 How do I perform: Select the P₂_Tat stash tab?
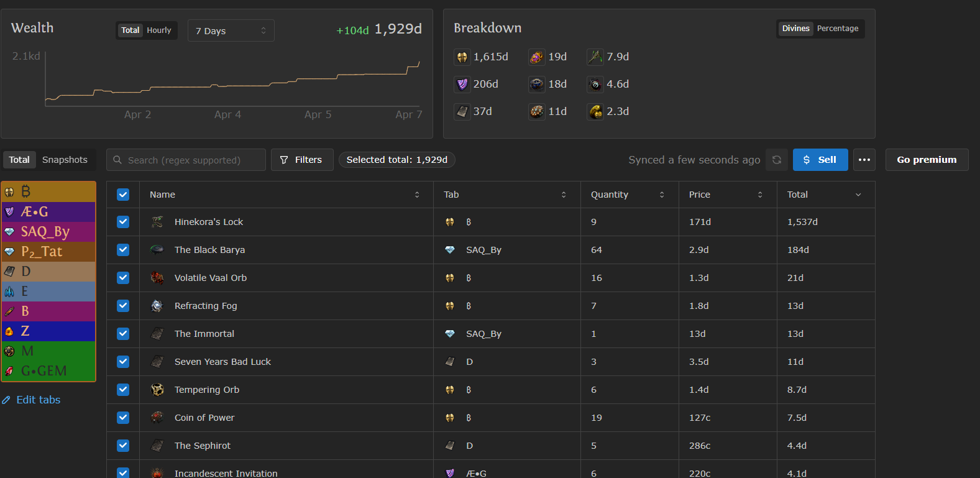[x=48, y=252]
